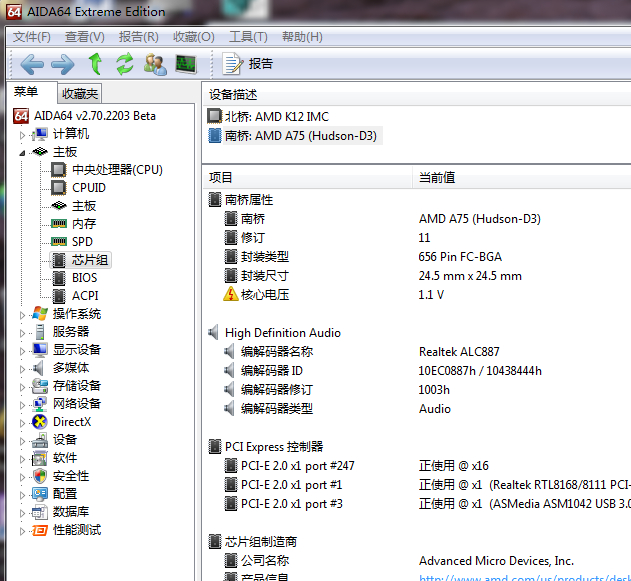
Task: Open the 文件(F) menu
Action: pos(32,37)
